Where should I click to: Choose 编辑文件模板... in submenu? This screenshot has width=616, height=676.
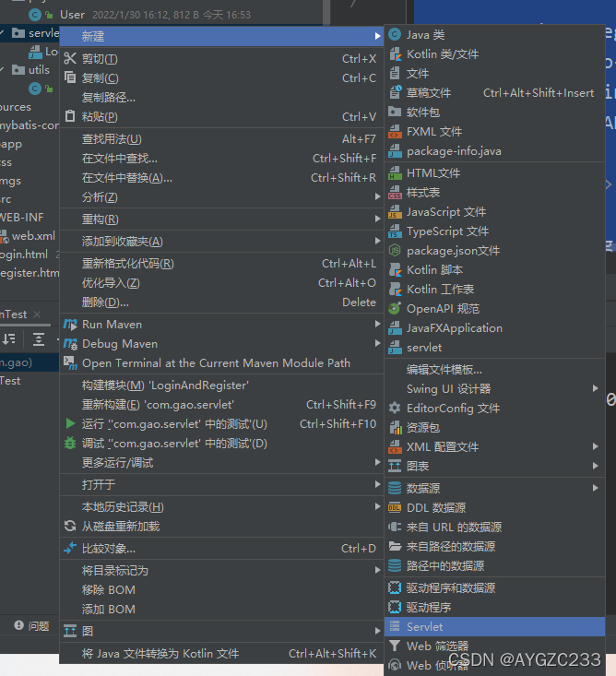pyautogui.click(x=494, y=370)
